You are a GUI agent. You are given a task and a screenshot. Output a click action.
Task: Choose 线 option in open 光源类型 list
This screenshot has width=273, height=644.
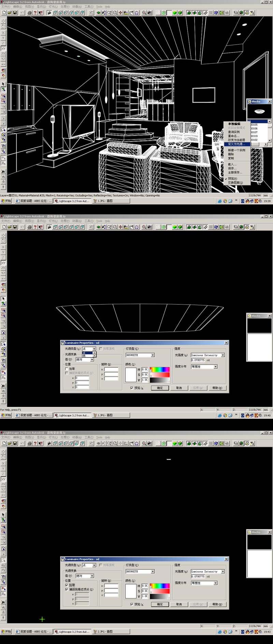point(87,356)
